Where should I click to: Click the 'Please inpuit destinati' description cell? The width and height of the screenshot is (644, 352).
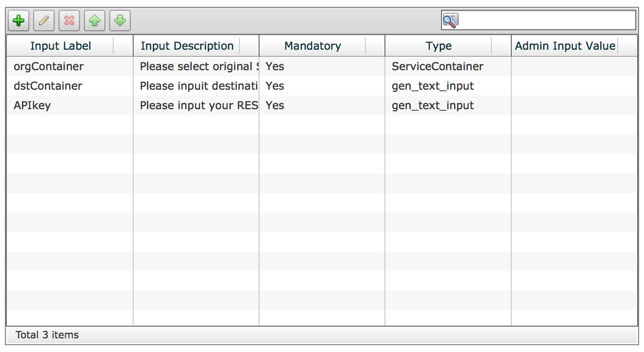196,86
